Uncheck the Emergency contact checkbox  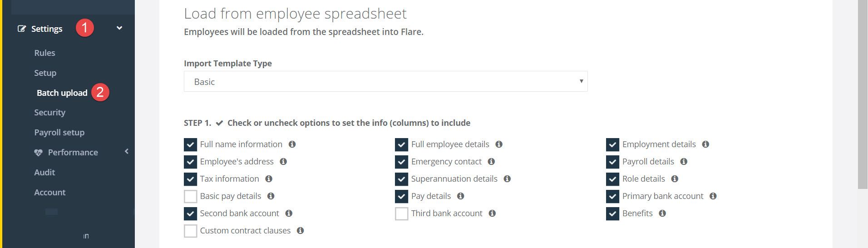(x=401, y=162)
